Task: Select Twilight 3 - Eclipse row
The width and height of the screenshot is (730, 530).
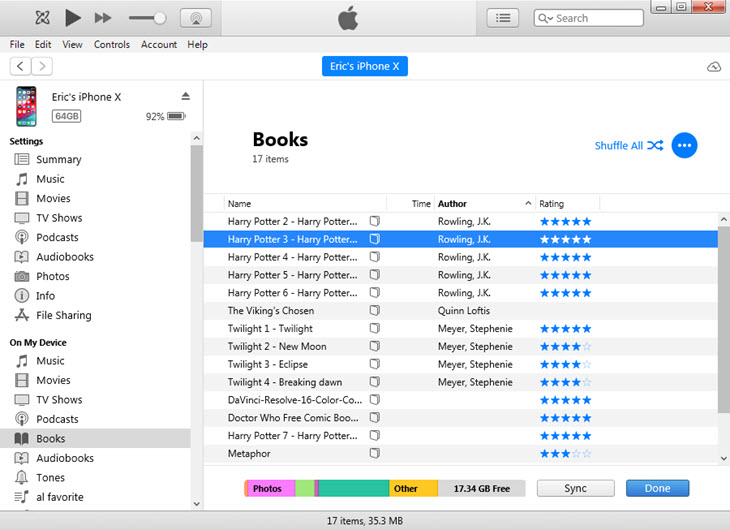Action: point(460,365)
